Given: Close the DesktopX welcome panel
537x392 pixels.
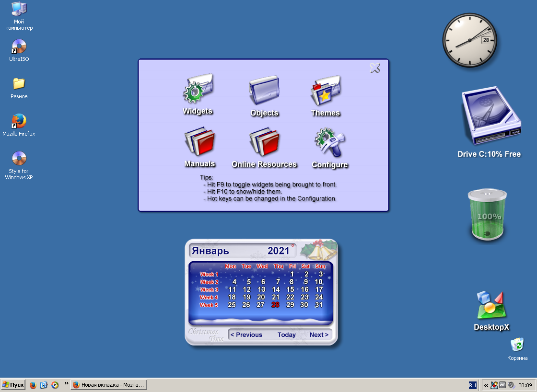Looking at the screenshot, I should (x=374, y=68).
